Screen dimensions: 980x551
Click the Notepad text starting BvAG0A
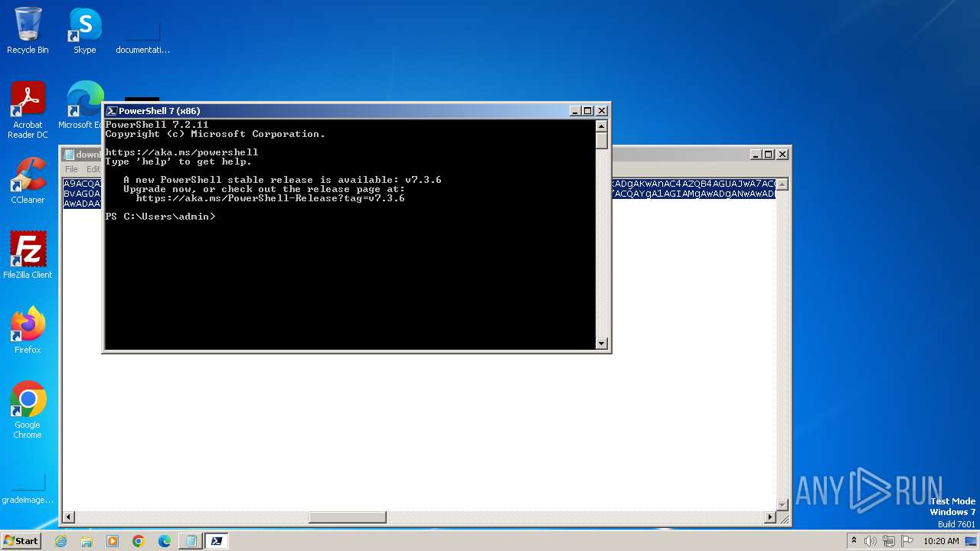[82, 194]
